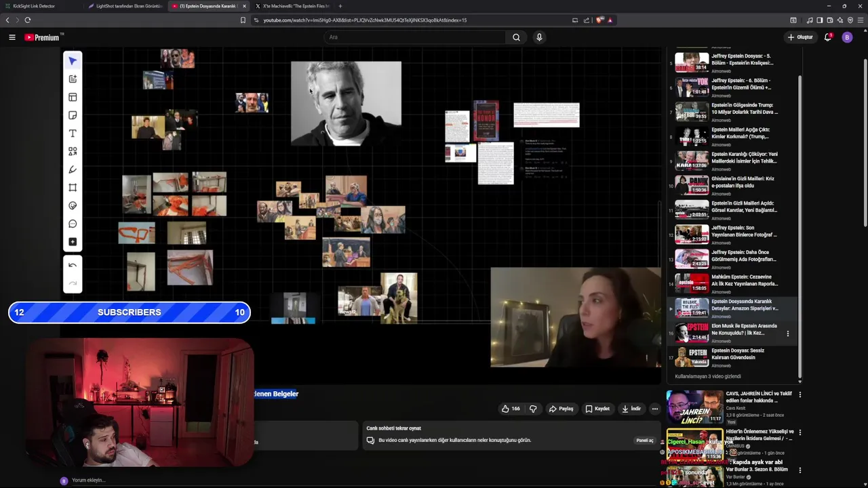Click the Oluştur create button

[800, 37]
